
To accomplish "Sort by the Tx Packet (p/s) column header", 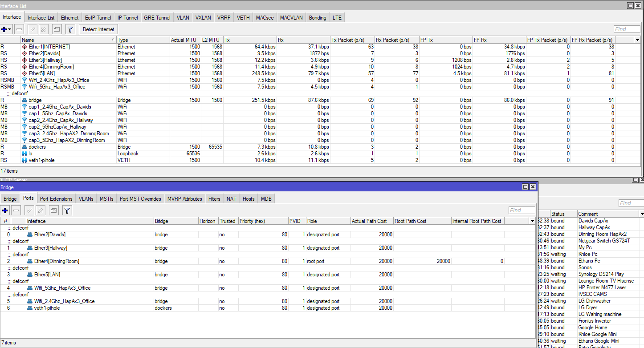I will [352, 40].
